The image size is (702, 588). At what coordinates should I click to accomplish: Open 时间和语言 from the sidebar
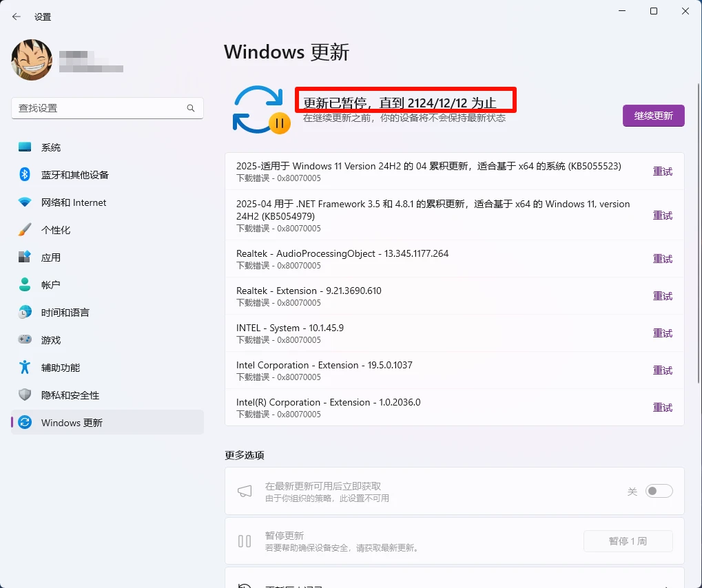(25, 312)
